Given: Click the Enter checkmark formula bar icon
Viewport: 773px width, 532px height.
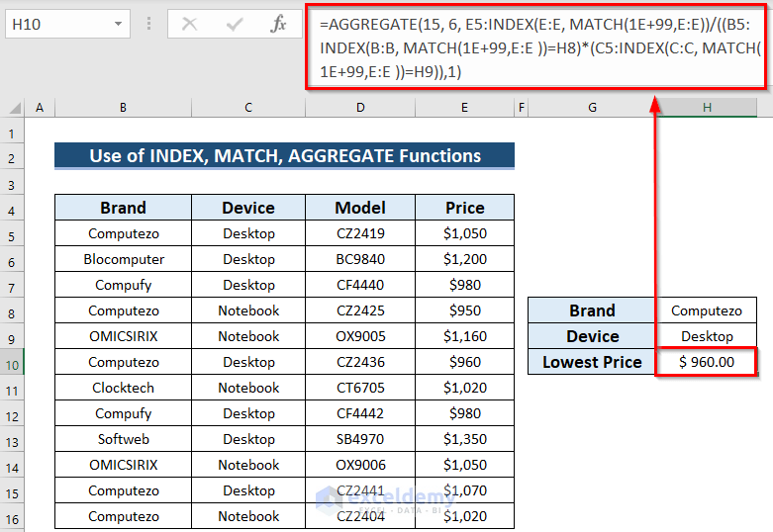Looking at the screenshot, I should click(x=235, y=24).
